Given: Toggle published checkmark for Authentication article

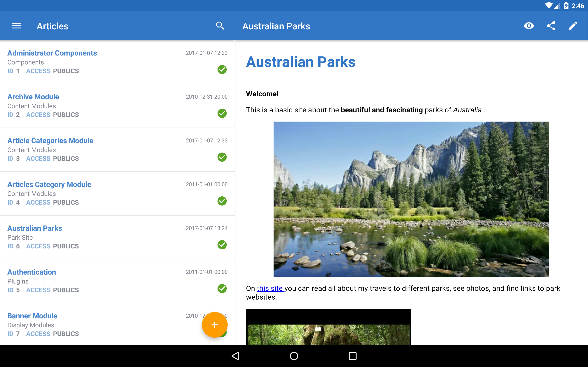Looking at the screenshot, I should 222,289.
